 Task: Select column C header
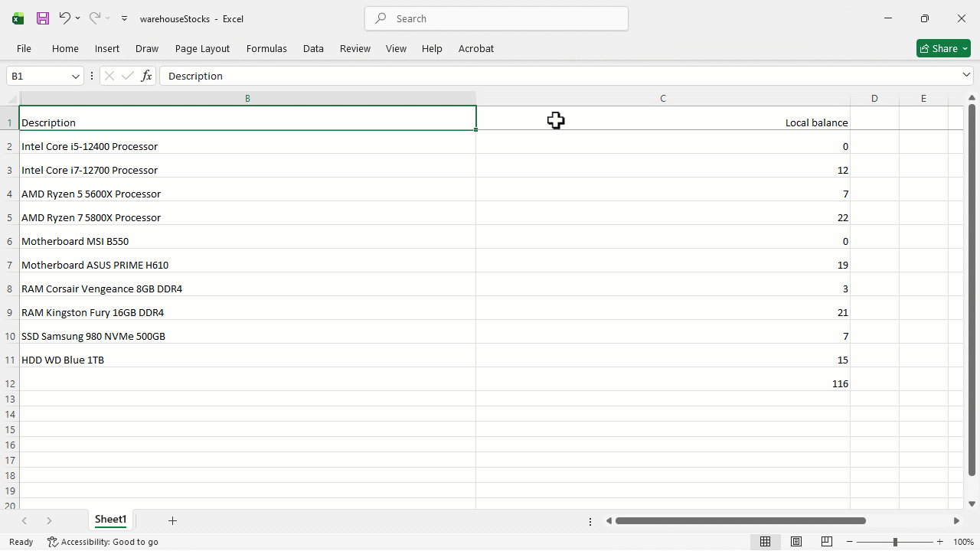point(663,99)
